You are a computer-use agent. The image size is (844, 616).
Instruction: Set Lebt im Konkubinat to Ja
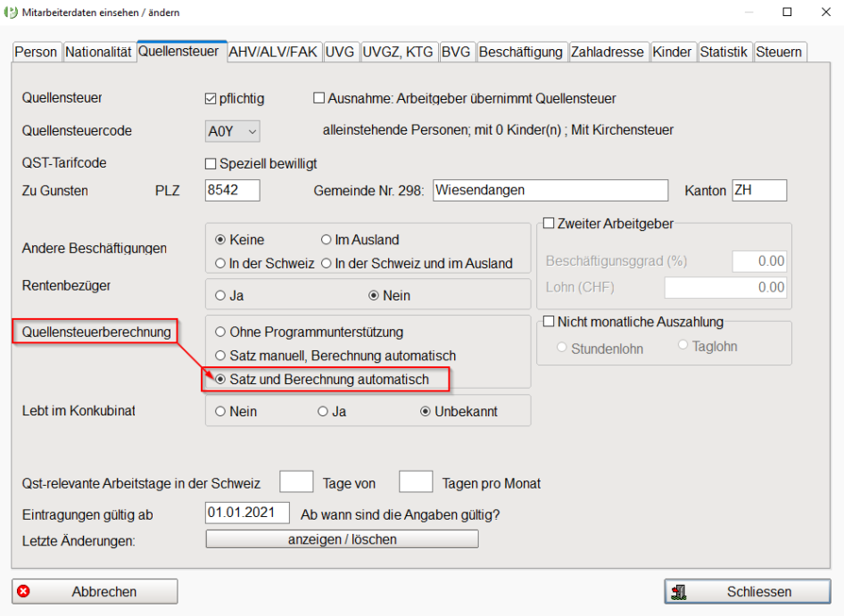pos(322,412)
